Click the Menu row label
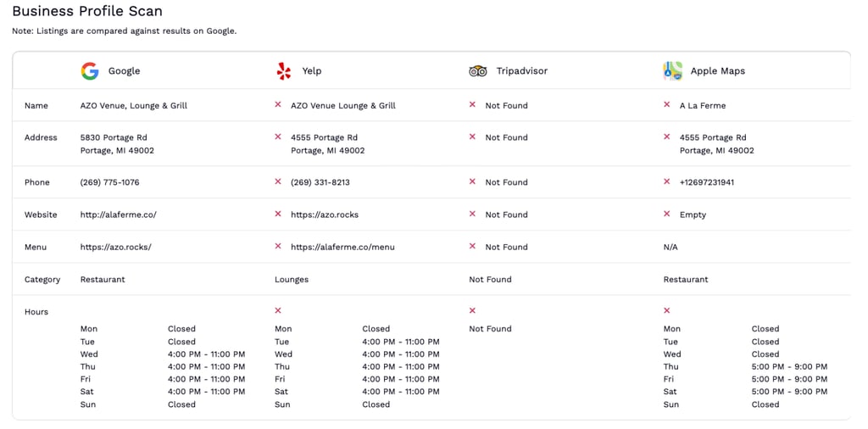Screen dimensions: 868x429 point(36,247)
